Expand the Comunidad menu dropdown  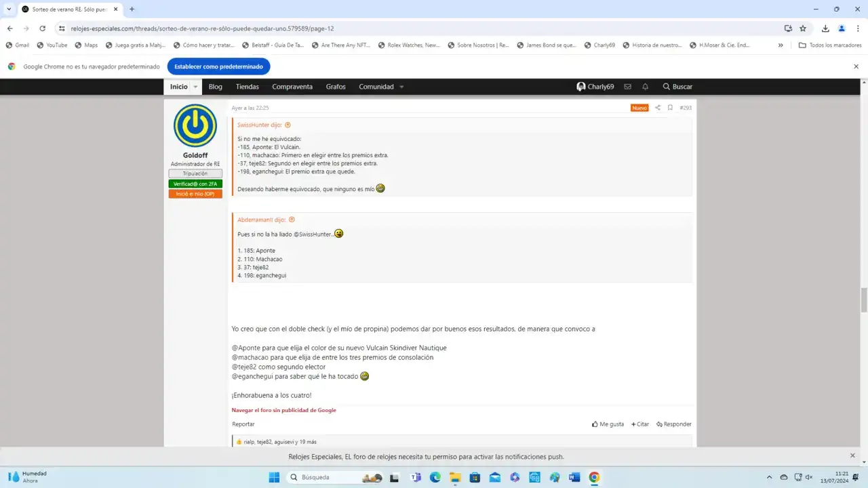coord(401,87)
